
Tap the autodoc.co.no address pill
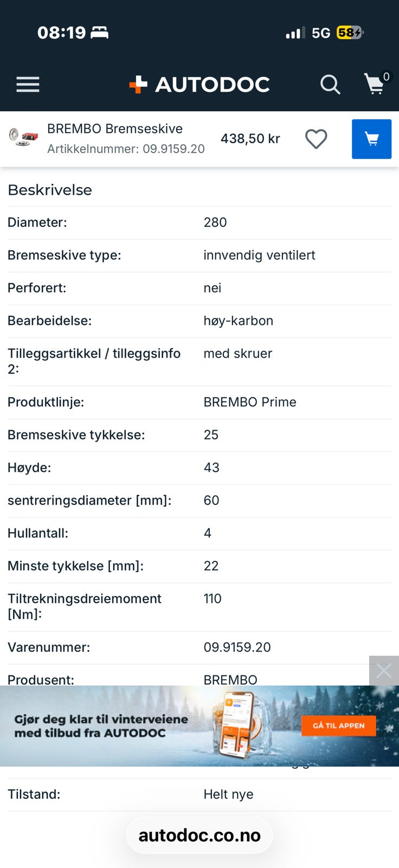tap(200, 835)
